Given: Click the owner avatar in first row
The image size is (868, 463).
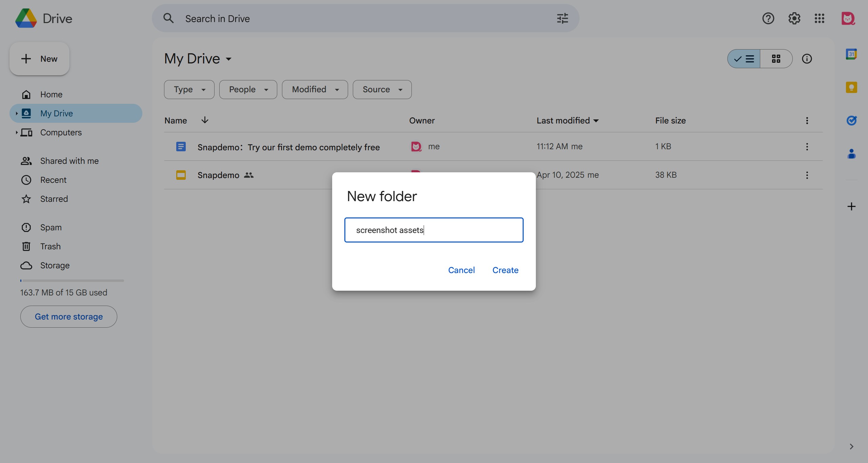Looking at the screenshot, I should tap(416, 147).
